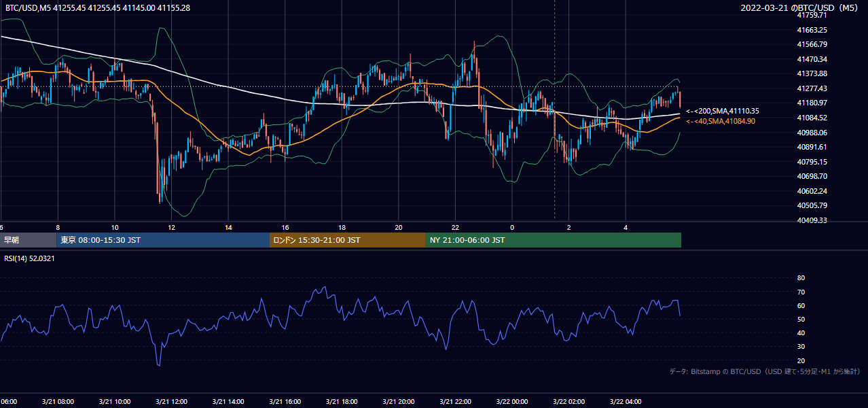
Task: Click price axis label 41566.79
Action: [x=812, y=44]
